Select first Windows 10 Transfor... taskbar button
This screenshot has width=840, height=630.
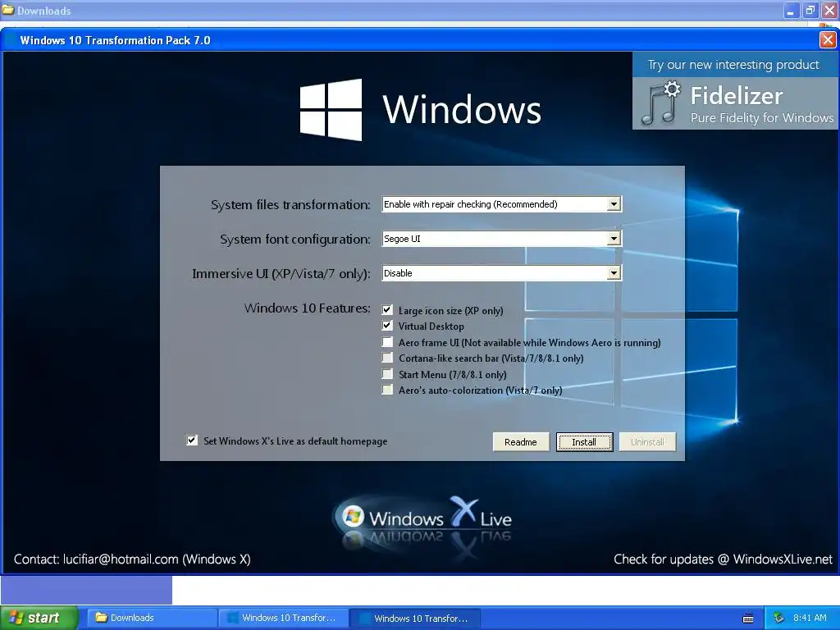point(283,619)
